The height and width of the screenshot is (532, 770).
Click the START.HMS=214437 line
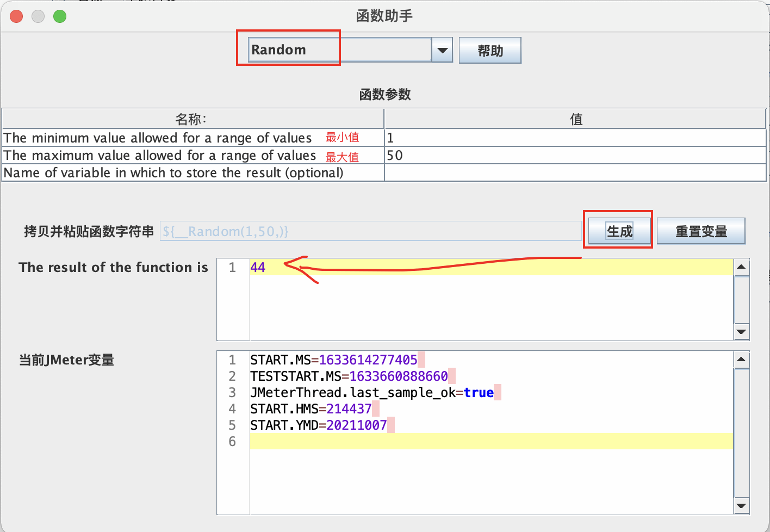point(311,409)
